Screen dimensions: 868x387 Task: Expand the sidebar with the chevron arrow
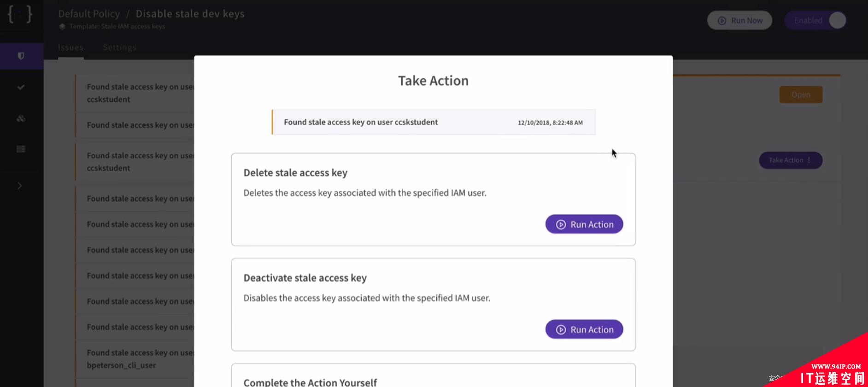(19, 186)
